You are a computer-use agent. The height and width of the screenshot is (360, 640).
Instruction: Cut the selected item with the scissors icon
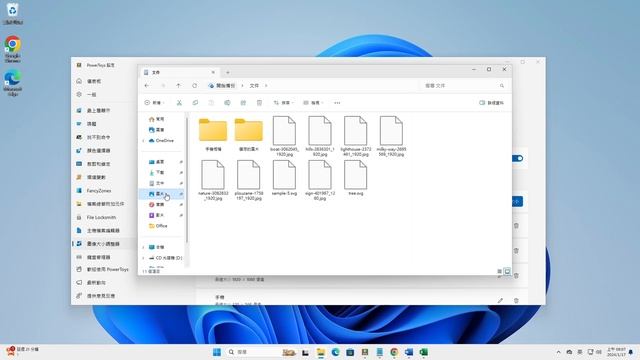(x=179, y=103)
